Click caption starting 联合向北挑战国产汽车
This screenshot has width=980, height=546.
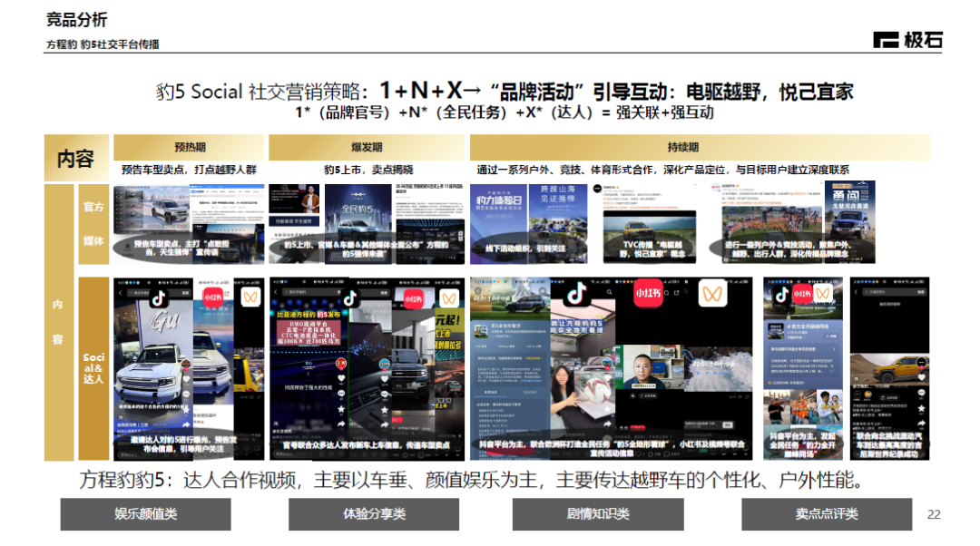888,444
